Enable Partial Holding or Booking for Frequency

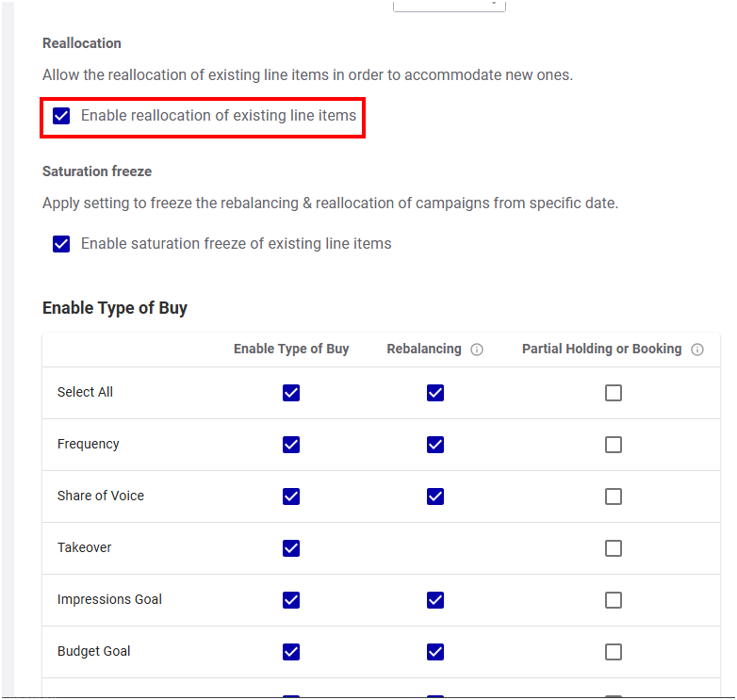614,445
